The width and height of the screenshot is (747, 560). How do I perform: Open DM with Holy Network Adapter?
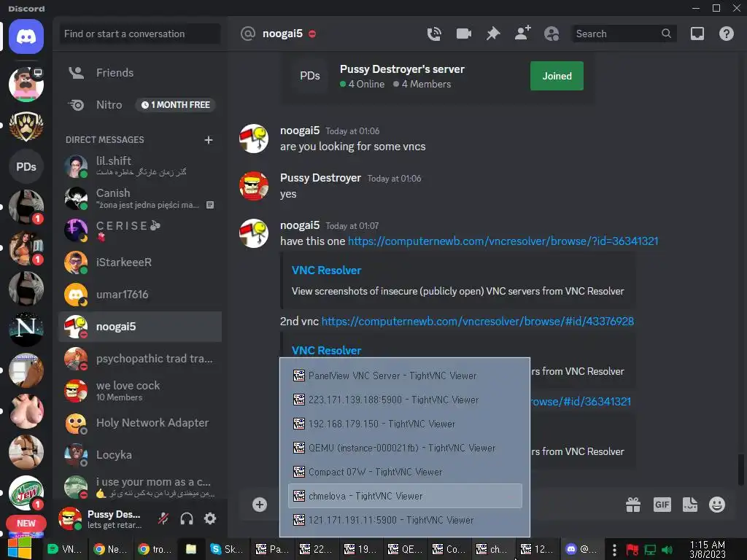(140, 423)
